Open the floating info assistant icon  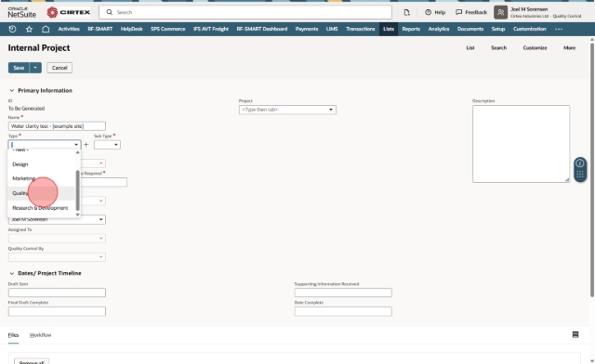(580, 163)
